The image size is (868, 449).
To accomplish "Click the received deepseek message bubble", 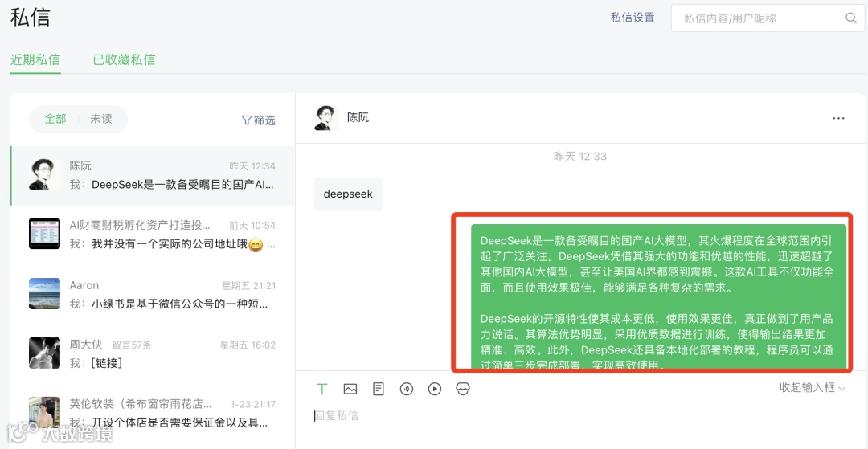I will point(348,194).
